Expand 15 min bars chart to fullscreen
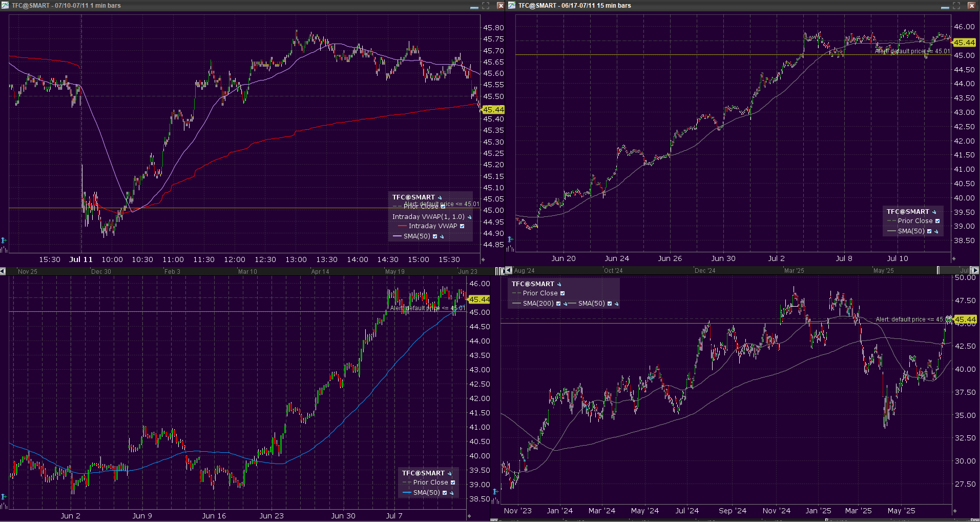The image size is (980, 522). (x=956, y=6)
